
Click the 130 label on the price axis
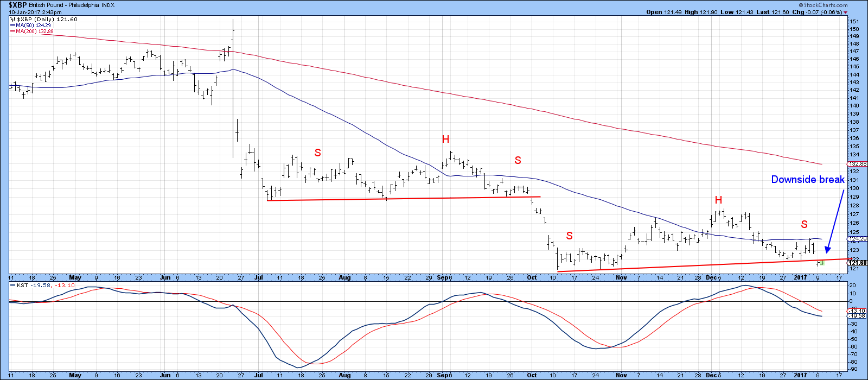point(853,188)
